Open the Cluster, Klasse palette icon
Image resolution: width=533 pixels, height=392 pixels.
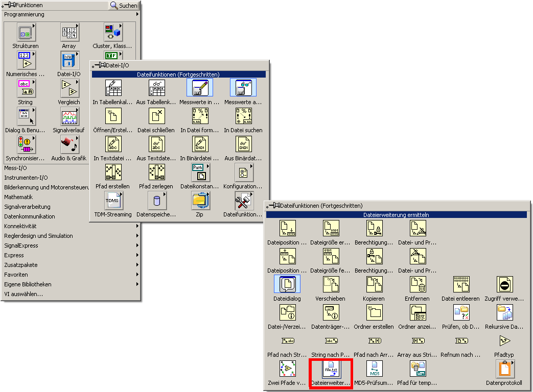(113, 33)
